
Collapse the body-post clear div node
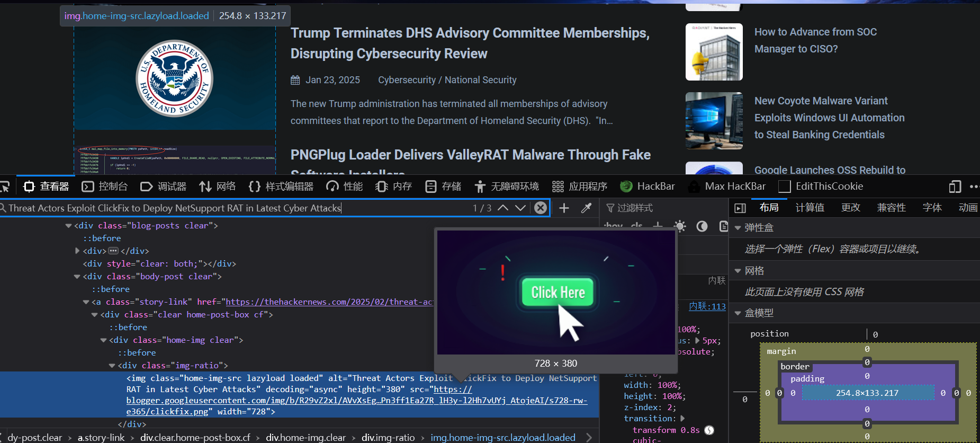point(77,277)
